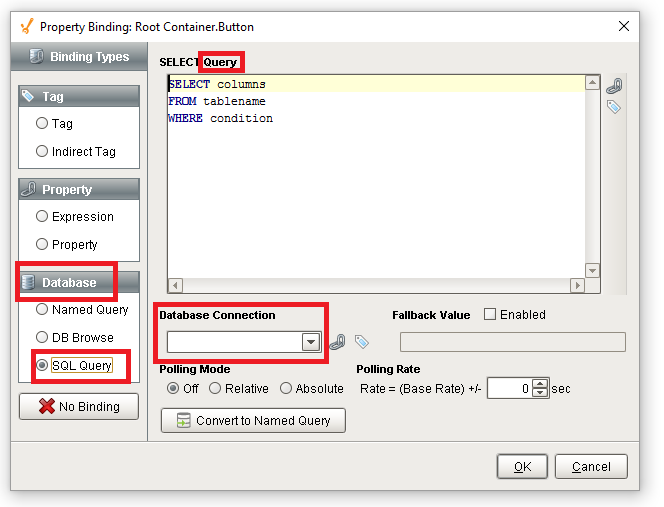The height and width of the screenshot is (507, 664).
Task: Select the Named Query binding option
Action: pos(42,310)
